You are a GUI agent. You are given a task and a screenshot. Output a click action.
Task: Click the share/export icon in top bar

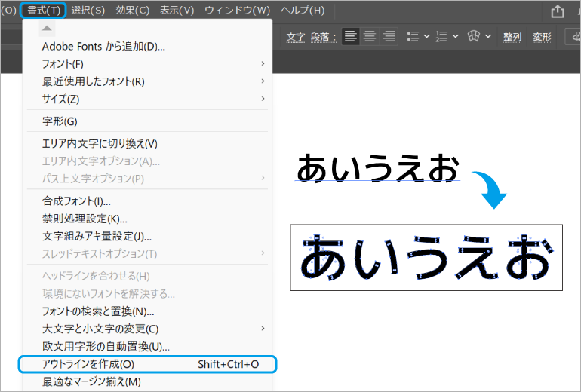pyautogui.click(x=558, y=11)
